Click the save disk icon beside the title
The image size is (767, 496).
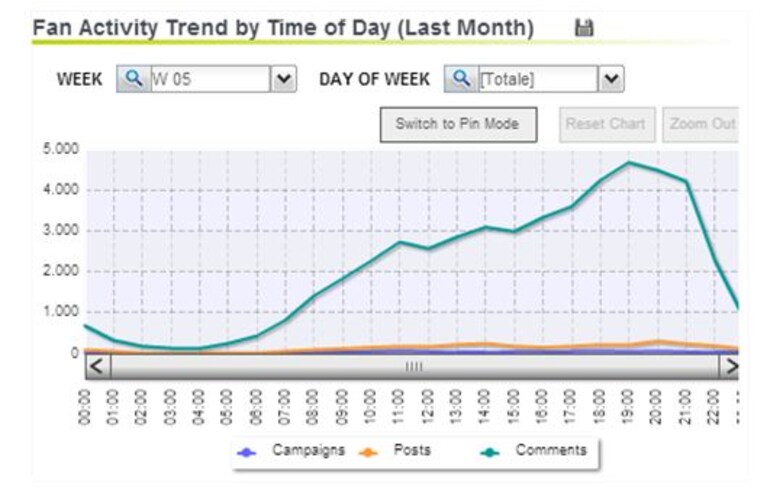coord(584,28)
